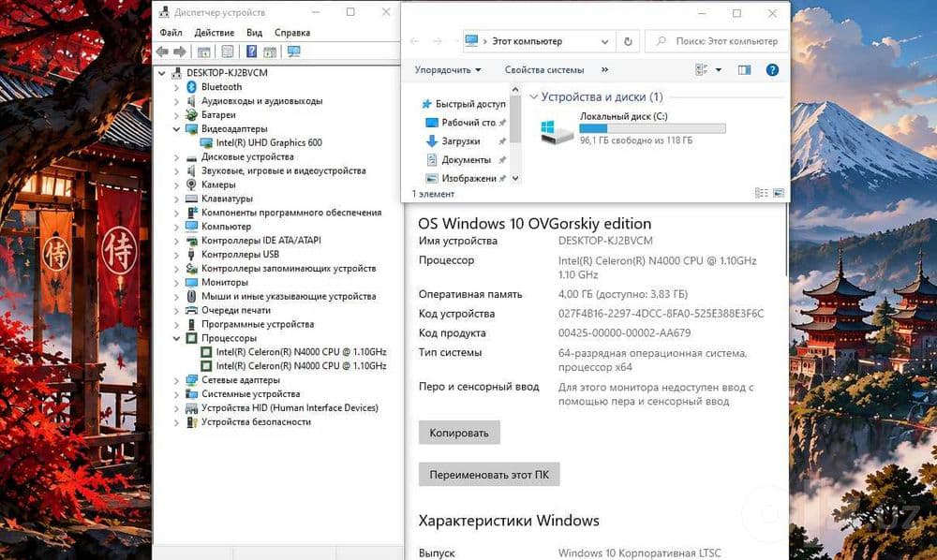Click the Устройства безопасности icon

[x=191, y=422]
